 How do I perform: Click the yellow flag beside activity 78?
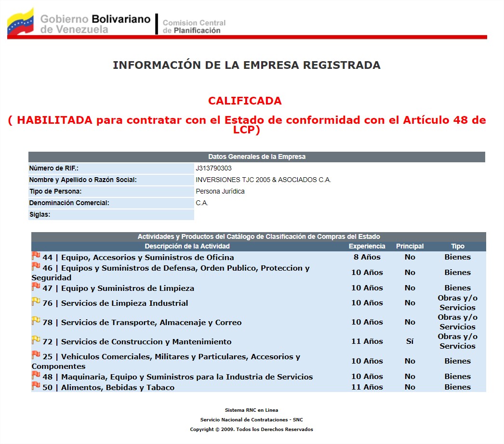coord(36,321)
